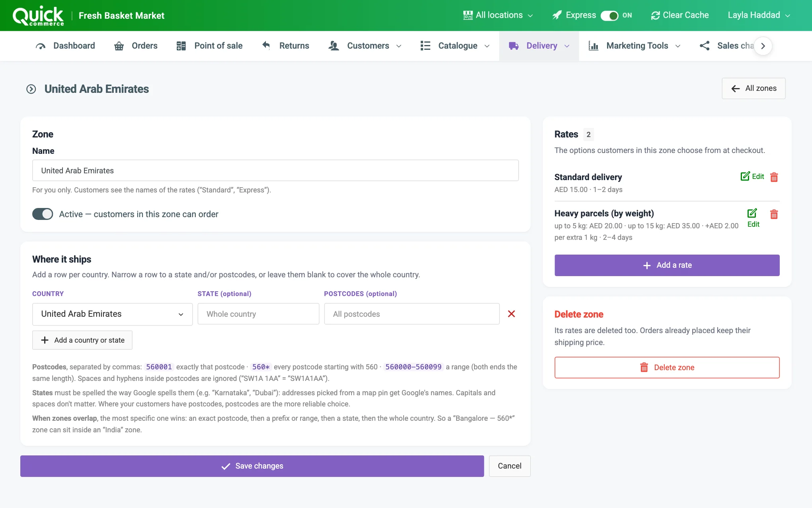The height and width of the screenshot is (508, 812).
Task: Click the Clear Cache refresh icon
Action: coord(655,16)
